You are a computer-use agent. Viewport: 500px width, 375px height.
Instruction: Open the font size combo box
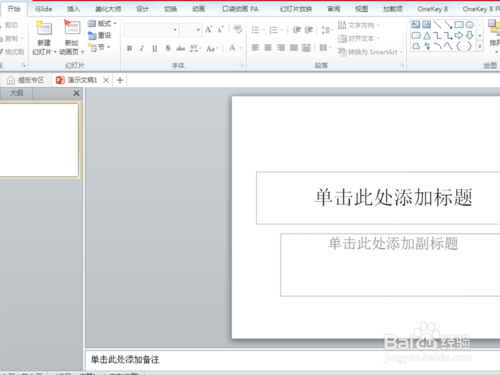click(x=191, y=30)
